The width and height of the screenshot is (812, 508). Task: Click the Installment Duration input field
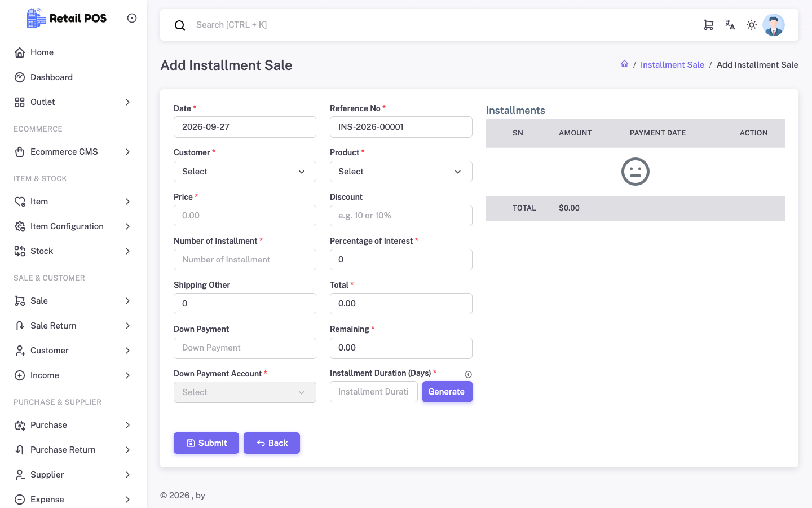tap(374, 392)
